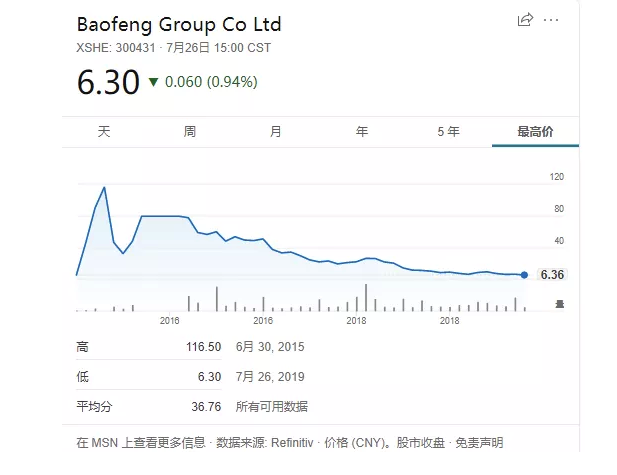Screen dimensions: 617x475
Task: Click the Baofeng Group Co Ltd title
Action: pyautogui.click(x=179, y=24)
